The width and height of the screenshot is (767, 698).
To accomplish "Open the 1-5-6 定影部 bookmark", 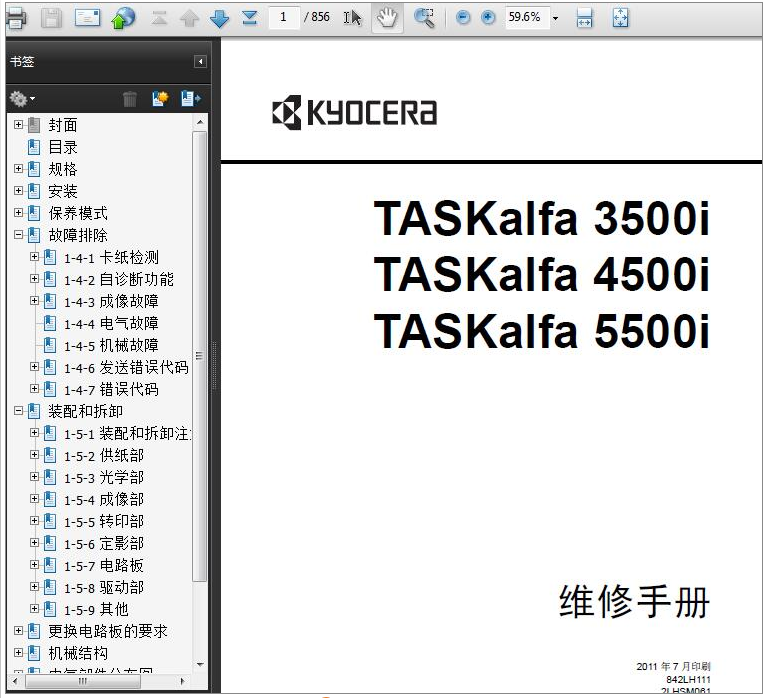I will pos(104,543).
